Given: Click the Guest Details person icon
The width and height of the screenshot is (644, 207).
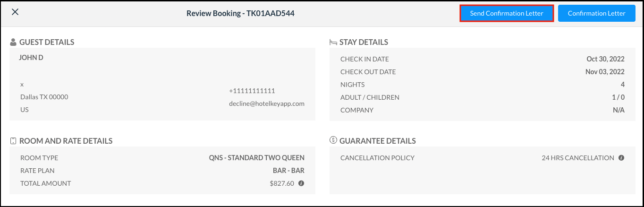Looking at the screenshot, I should pos(13,42).
